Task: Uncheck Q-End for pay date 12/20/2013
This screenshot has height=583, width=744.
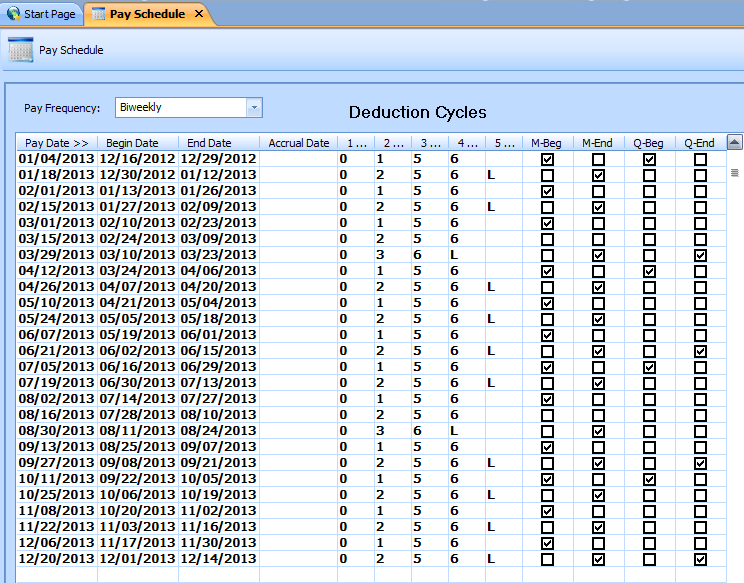Action: tap(700, 559)
